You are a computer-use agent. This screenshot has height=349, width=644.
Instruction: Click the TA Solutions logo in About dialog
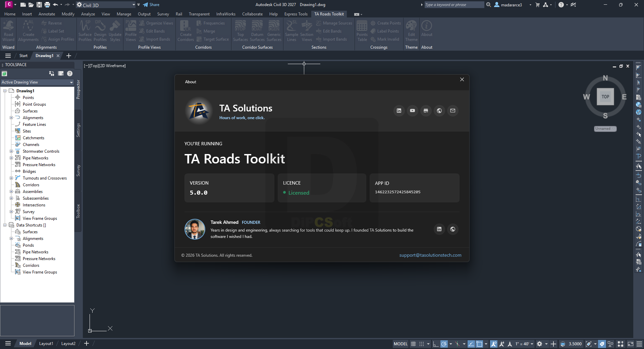point(199,111)
